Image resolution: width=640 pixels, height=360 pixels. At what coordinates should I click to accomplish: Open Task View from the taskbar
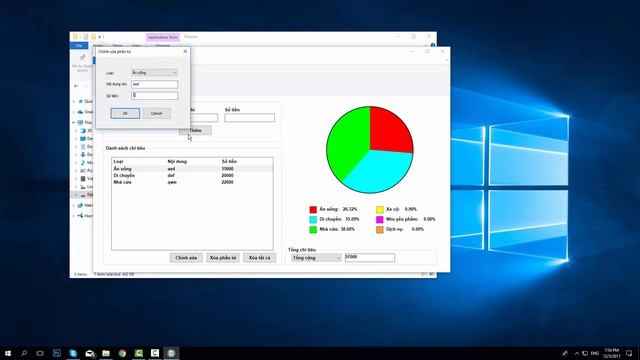click(x=40, y=353)
